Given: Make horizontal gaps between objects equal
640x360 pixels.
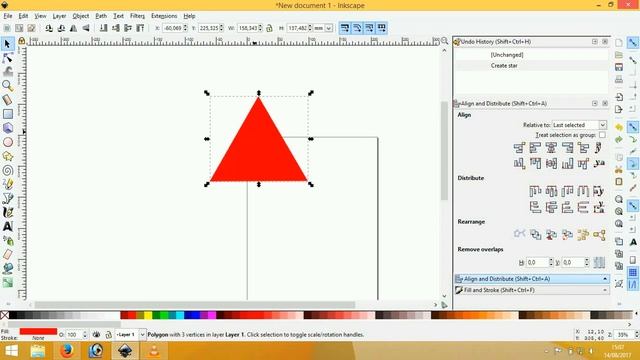Looking at the screenshot, I should point(583,191).
